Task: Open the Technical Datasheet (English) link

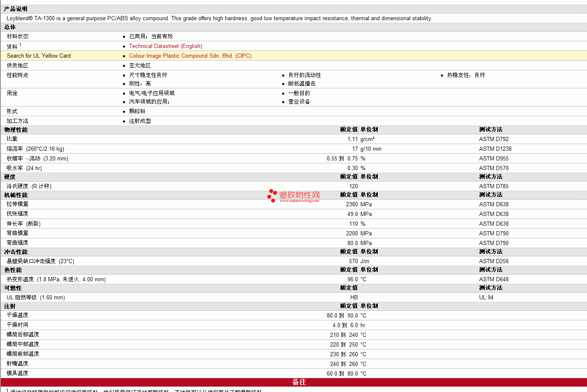Action: 165,46
